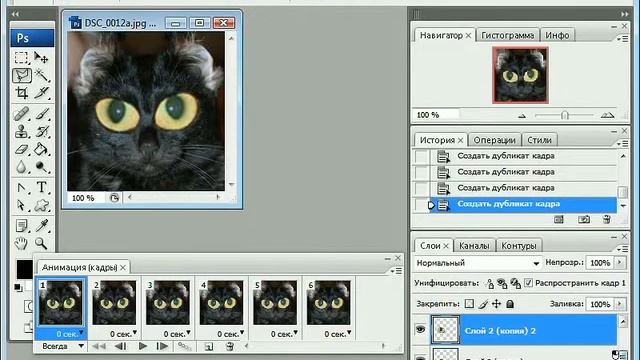The width and height of the screenshot is (640, 360).
Task: Toggle Propagate Frame 1 checkbox
Action: (x=529, y=283)
